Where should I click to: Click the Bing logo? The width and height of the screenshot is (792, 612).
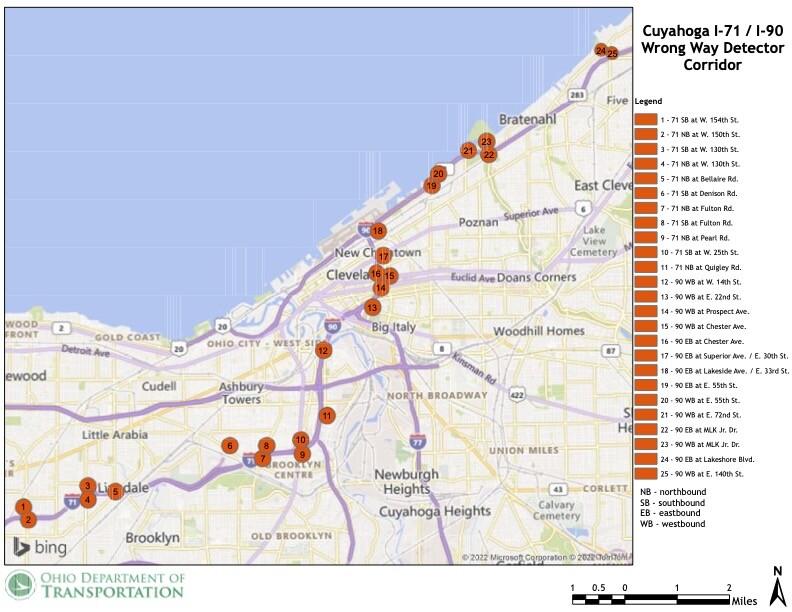point(40,547)
